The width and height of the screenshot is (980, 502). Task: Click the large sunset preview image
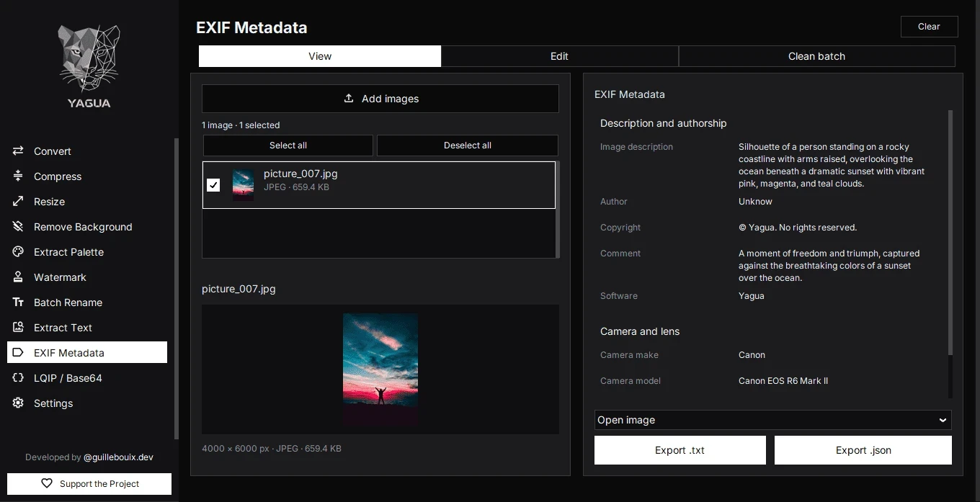380,369
